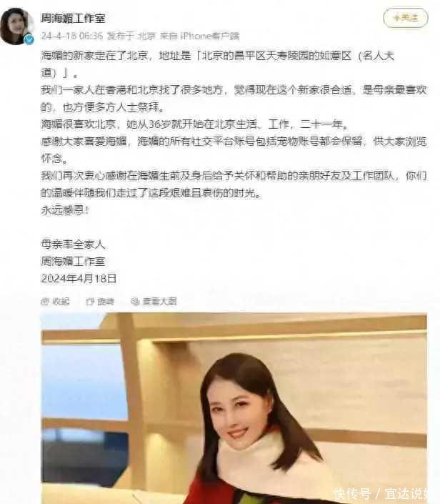
Task: Open the 周海媚工作室 username link
Action: click(x=73, y=18)
